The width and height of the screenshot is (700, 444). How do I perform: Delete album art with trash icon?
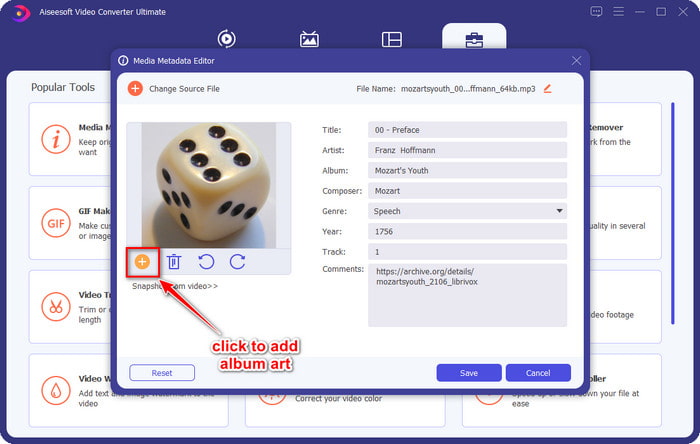[x=174, y=262]
